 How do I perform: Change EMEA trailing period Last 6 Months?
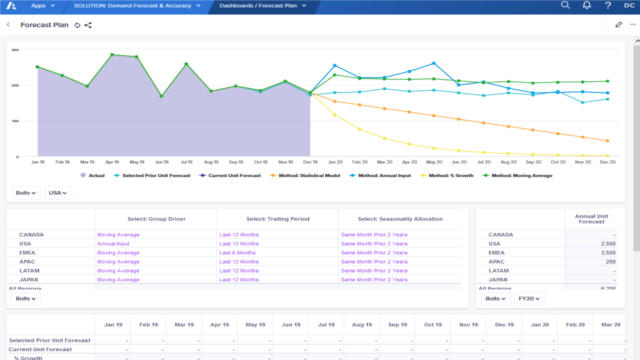click(237, 253)
